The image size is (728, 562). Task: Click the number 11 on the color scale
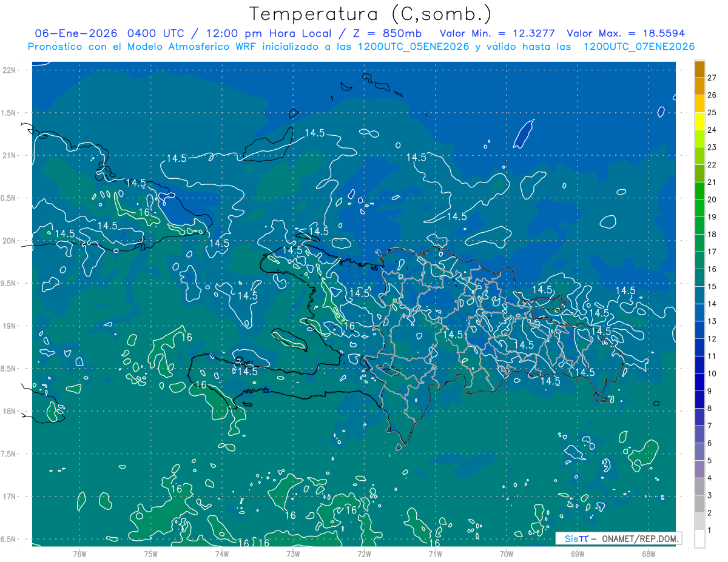coord(712,356)
